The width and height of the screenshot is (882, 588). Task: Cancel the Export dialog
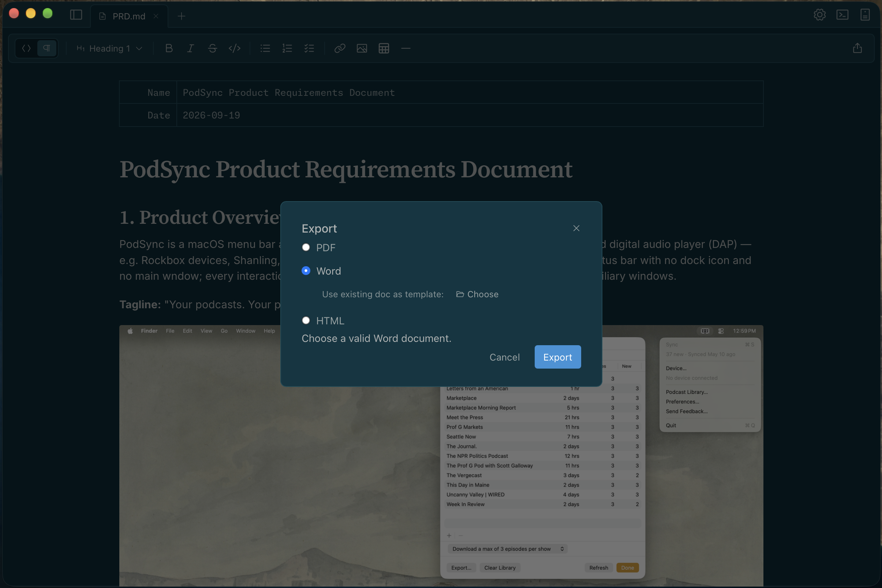point(504,357)
